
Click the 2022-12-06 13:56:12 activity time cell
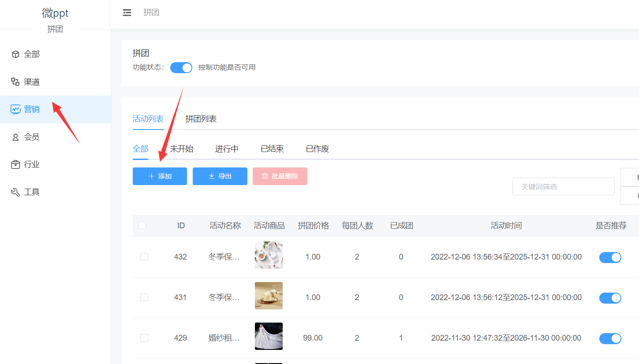[506, 297]
